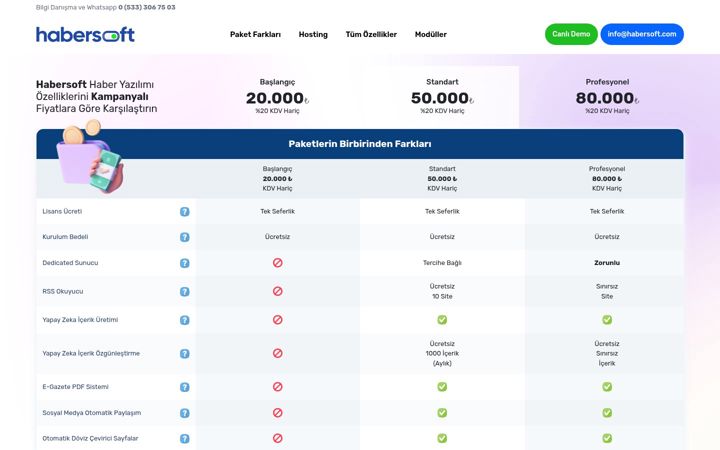Show help for Yapay Zeka İçerik Özgünleştirme
Image resolution: width=720 pixels, height=450 pixels.
[x=185, y=354]
